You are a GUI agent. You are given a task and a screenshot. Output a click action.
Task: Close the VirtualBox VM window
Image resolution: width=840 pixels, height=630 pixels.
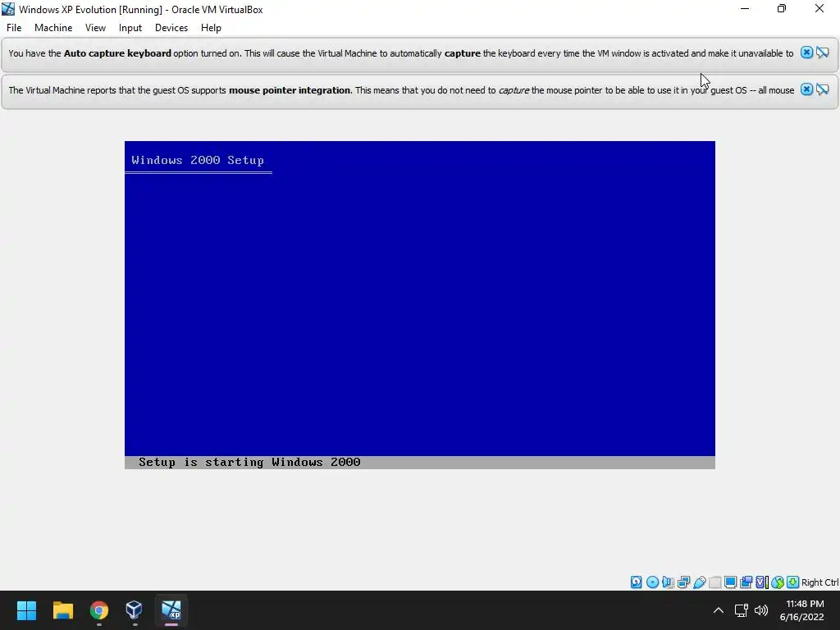819,8
